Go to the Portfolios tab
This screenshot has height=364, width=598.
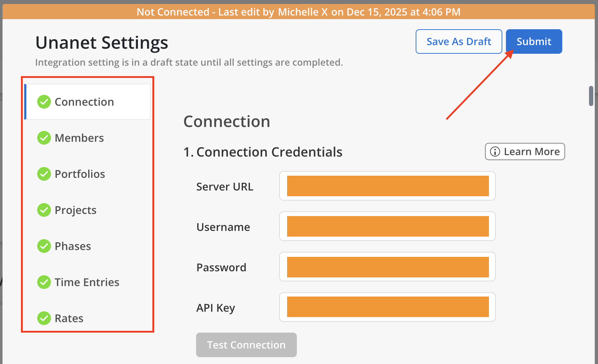[x=87, y=174]
